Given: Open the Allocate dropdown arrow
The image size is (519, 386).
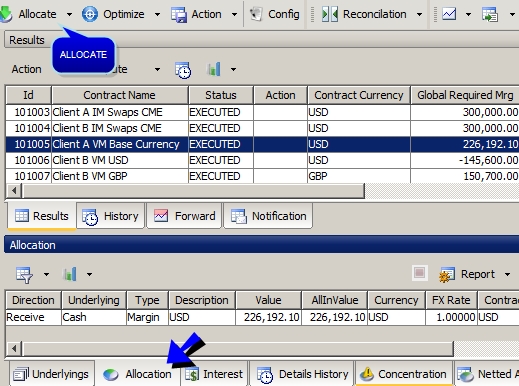Looking at the screenshot, I should tap(69, 15).
